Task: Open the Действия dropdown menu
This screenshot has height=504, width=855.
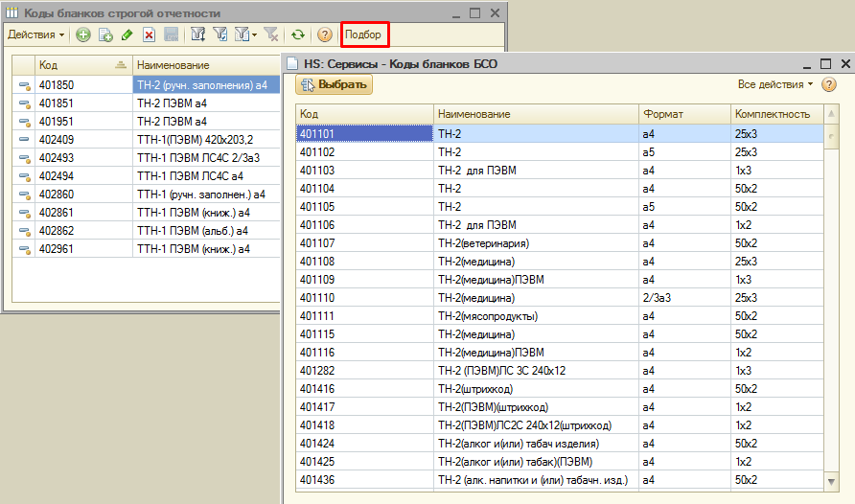Action: pyautogui.click(x=36, y=34)
